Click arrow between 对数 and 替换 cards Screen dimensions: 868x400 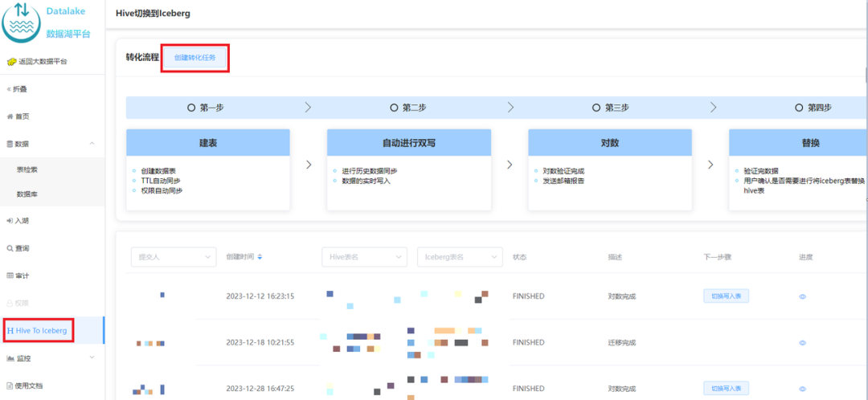click(710, 165)
